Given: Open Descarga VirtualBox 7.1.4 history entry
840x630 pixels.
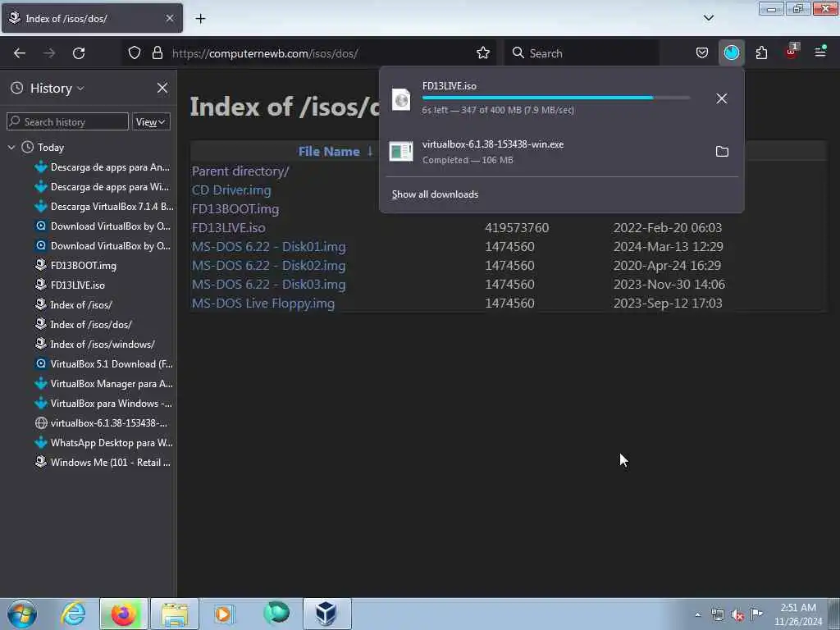Looking at the screenshot, I should point(103,206).
